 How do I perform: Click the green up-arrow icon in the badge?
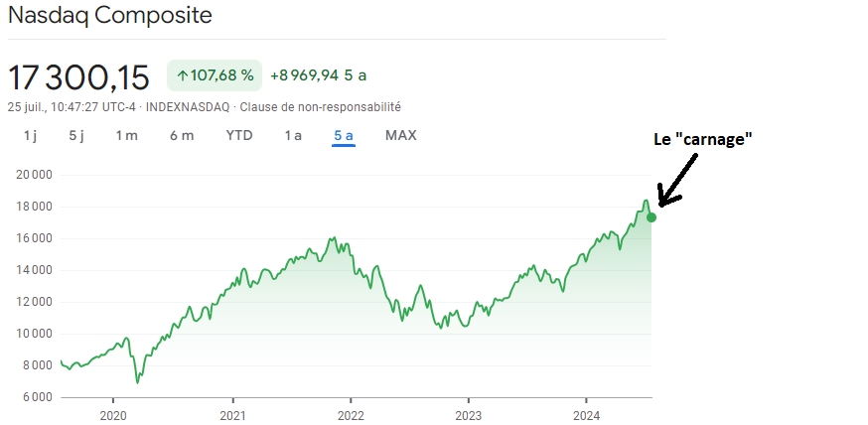183,74
